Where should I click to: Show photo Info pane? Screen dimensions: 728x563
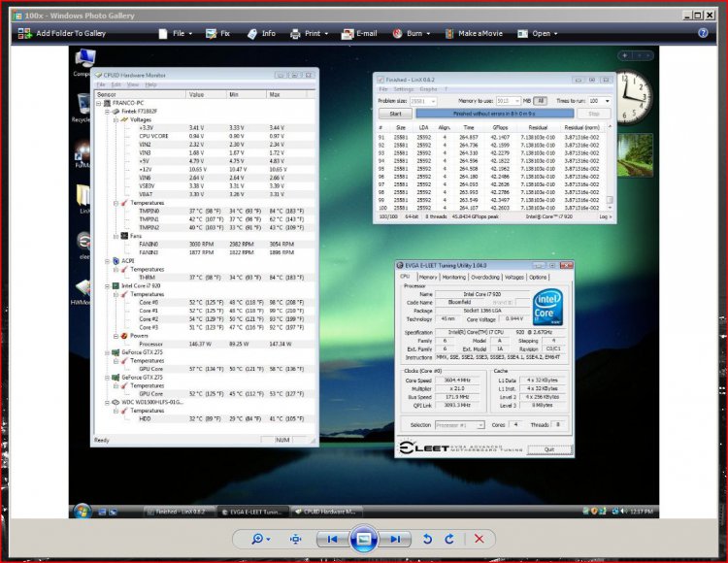point(261,33)
